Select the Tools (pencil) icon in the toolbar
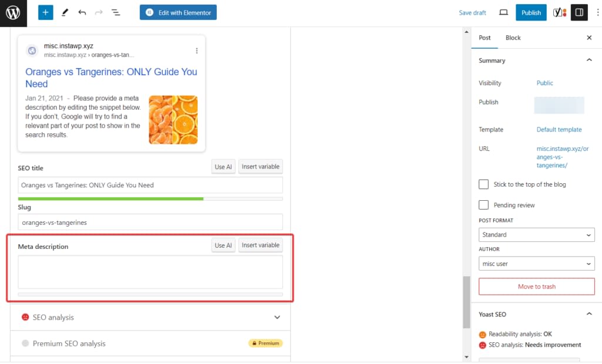This screenshot has width=602, height=364. pyautogui.click(x=65, y=12)
